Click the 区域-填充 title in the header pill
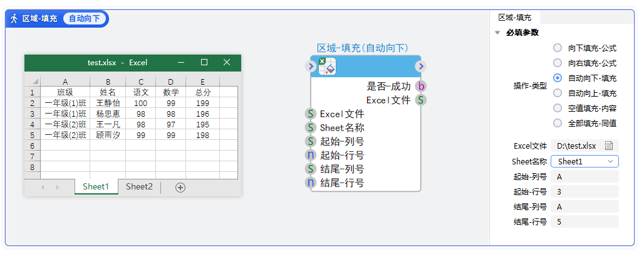 40,19
